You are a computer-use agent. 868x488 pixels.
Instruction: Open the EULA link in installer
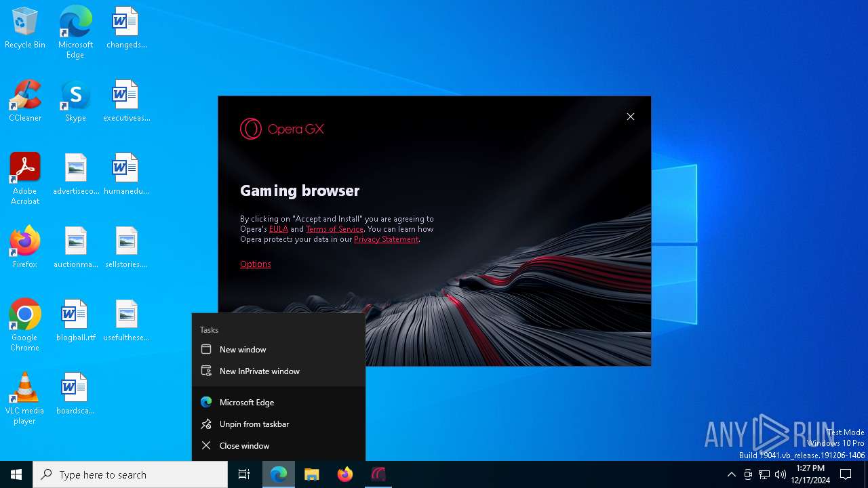coord(279,229)
